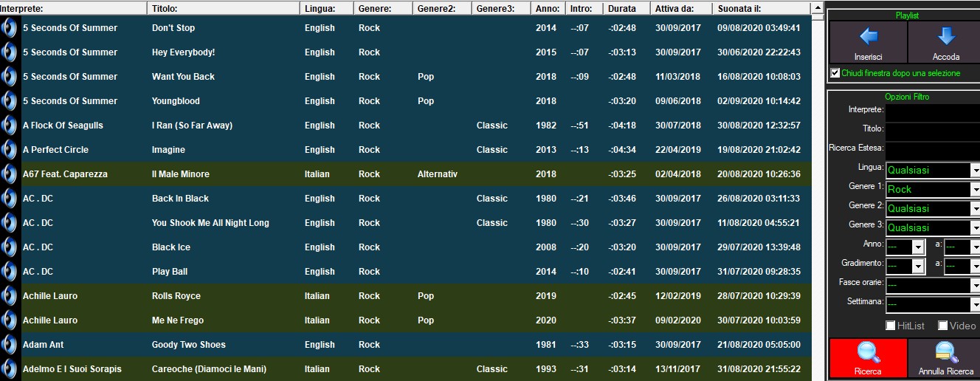Click the Annulla Ricerca button

pos(945,359)
